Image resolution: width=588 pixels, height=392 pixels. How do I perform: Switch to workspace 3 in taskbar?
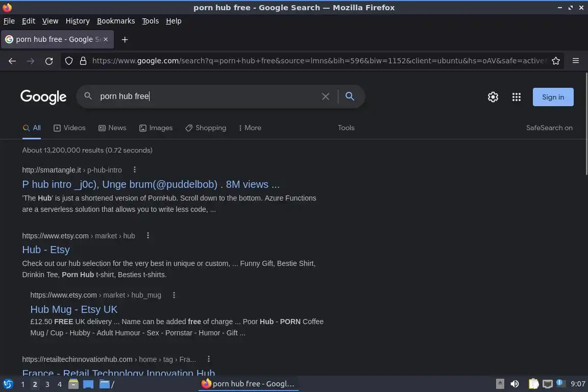point(47,384)
